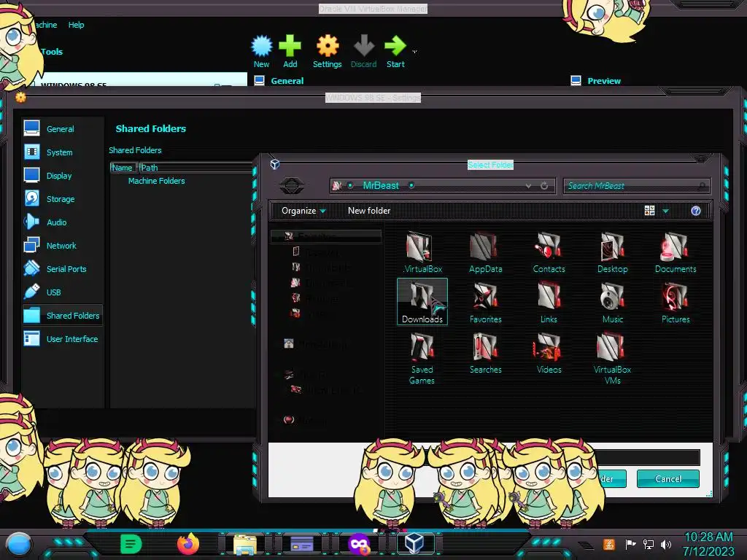Viewport: 747px width, 560px height.
Task: Click the purple mask app on taskbar
Action: [x=359, y=544]
